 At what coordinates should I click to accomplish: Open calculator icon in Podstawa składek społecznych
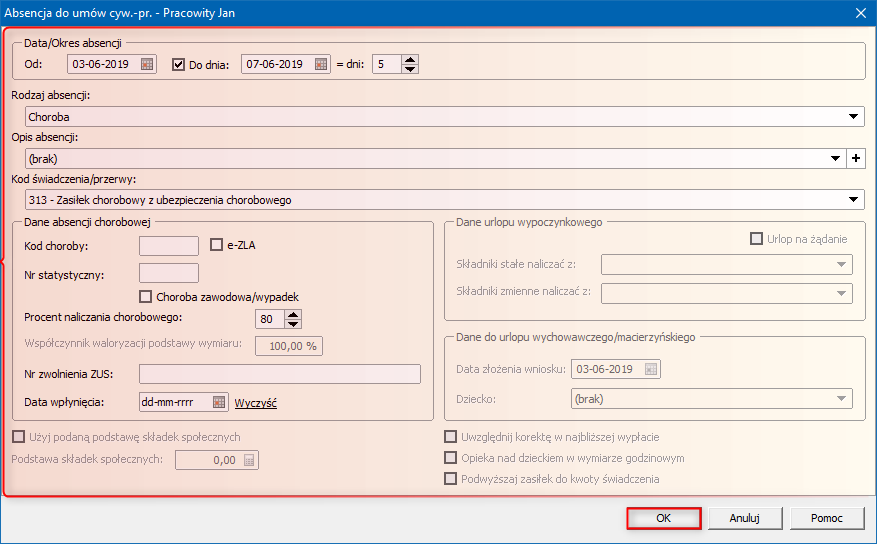pyautogui.click(x=249, y=460)
